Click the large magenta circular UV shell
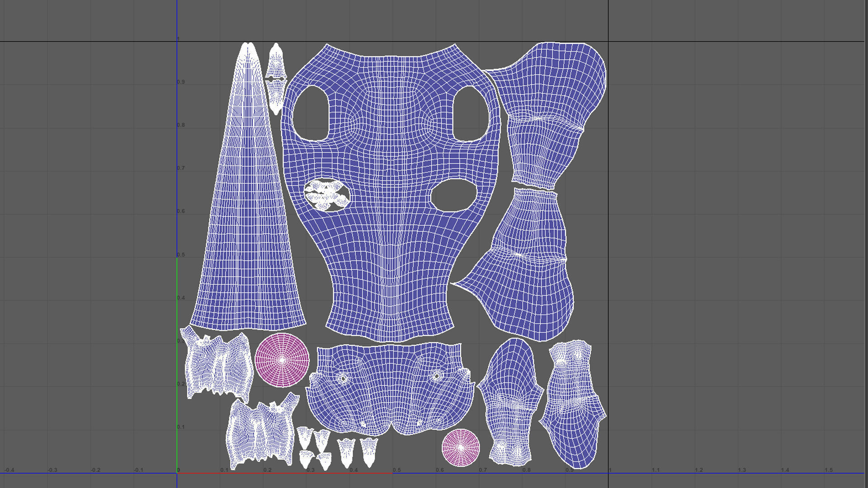This screenshot has width=868, height=488. [282, 360]
